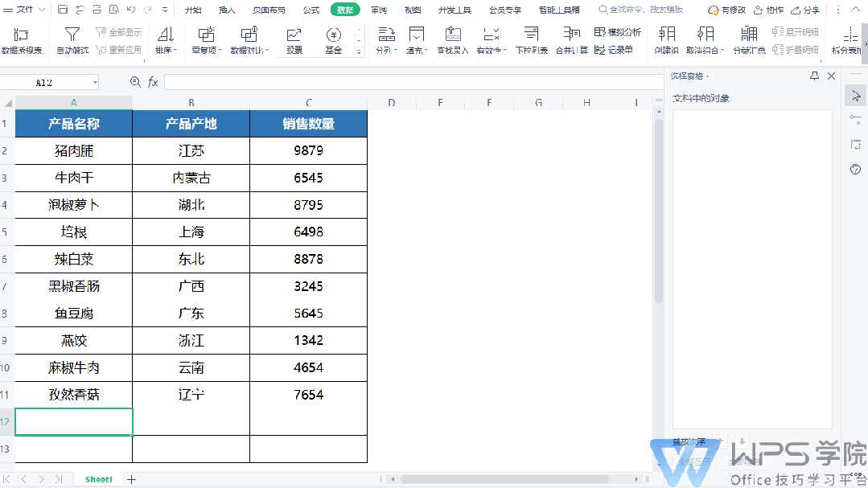Open the Name Box dropdown arrow

click(95, 83)
